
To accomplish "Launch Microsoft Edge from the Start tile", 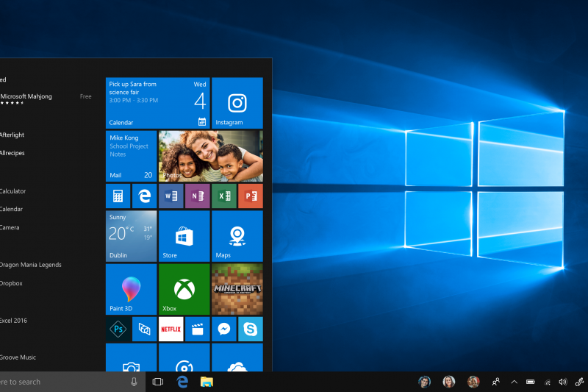I will pyautogui.click(x=144, y=196).
